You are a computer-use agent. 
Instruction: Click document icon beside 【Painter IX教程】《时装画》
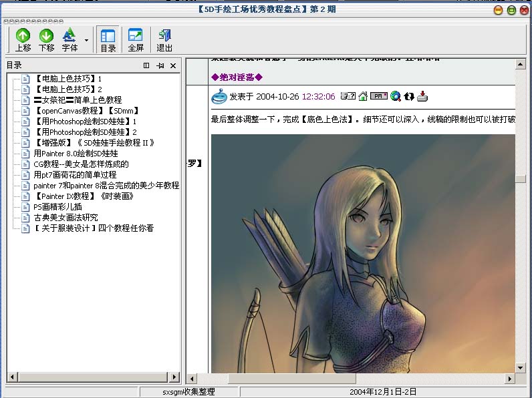[25, 196]
